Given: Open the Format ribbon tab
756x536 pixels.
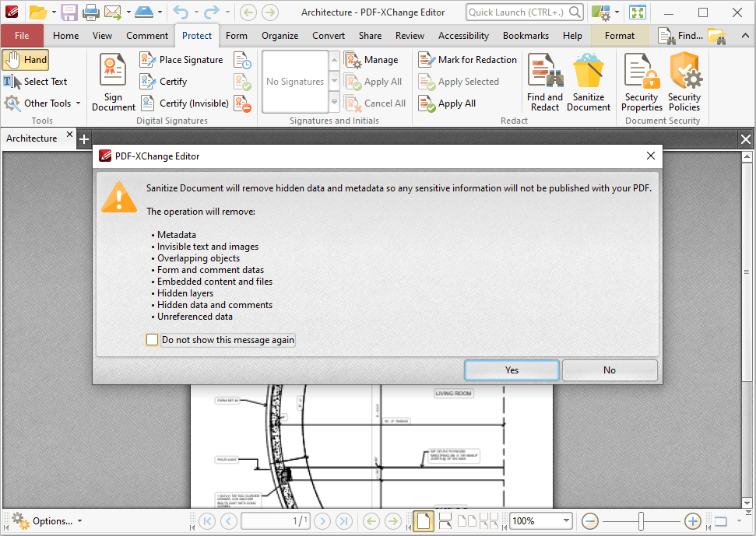Looking at the screenshot, I should (620, 36).
